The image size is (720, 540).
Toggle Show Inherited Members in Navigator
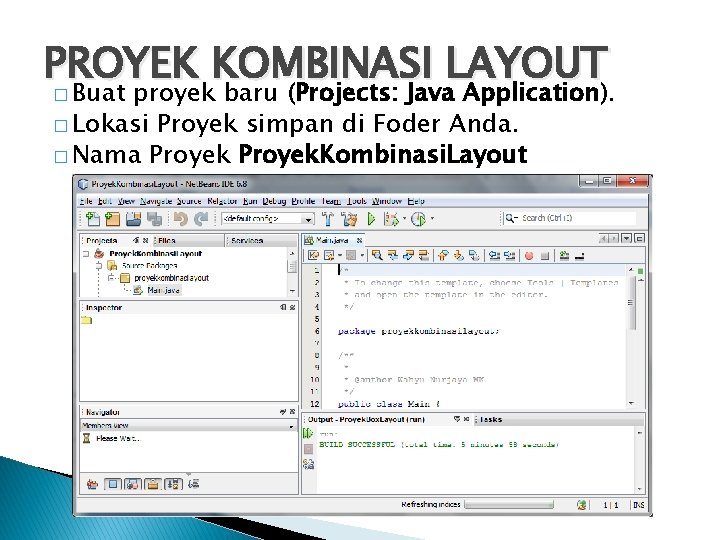[93, 484]
